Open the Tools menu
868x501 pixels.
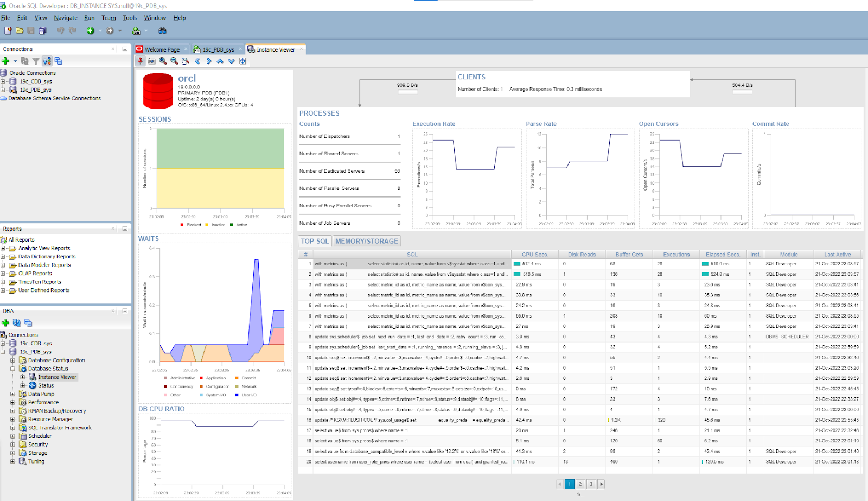130,18
